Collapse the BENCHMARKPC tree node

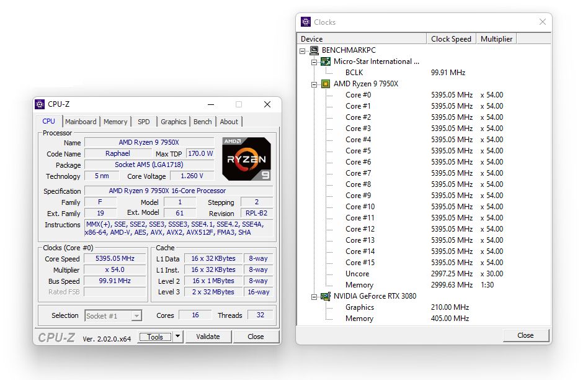coord(303,51)
